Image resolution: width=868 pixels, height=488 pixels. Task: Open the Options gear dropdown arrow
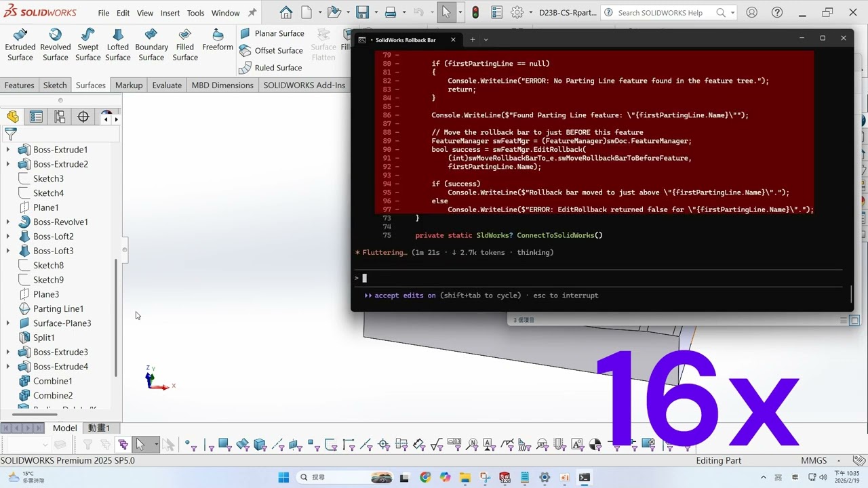(x=530, y=12)
